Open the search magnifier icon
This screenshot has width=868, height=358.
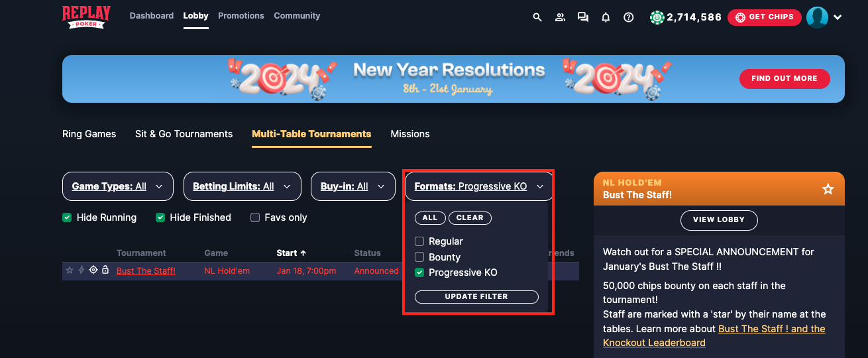537,17
